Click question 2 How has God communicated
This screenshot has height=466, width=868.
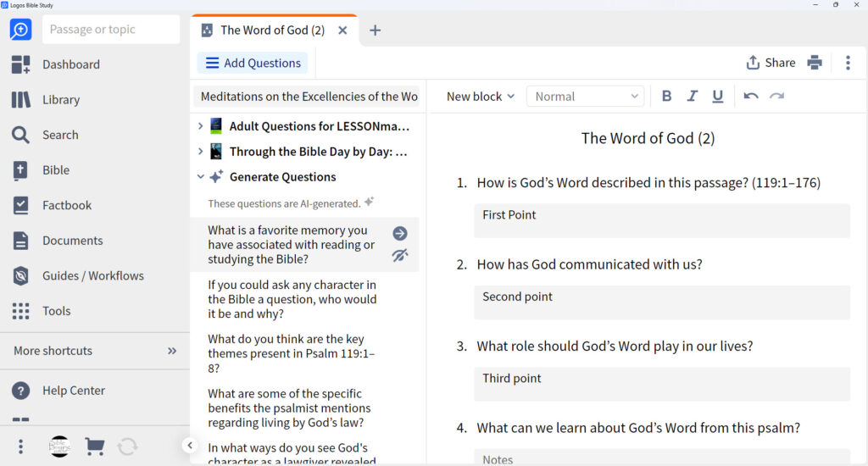(x=590, y=264)
